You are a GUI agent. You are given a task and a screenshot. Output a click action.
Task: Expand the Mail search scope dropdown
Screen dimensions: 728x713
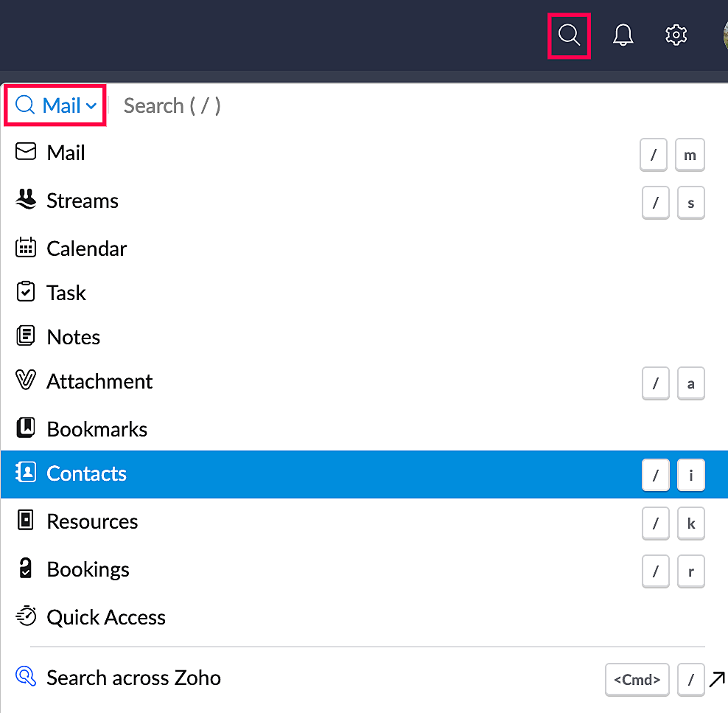point(56,105)
